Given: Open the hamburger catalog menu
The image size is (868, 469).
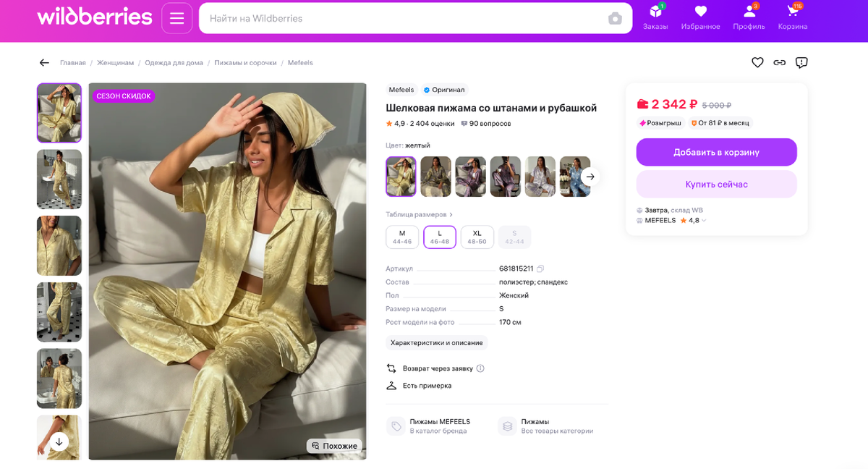Looking at the screenshot, I should 177,18.
